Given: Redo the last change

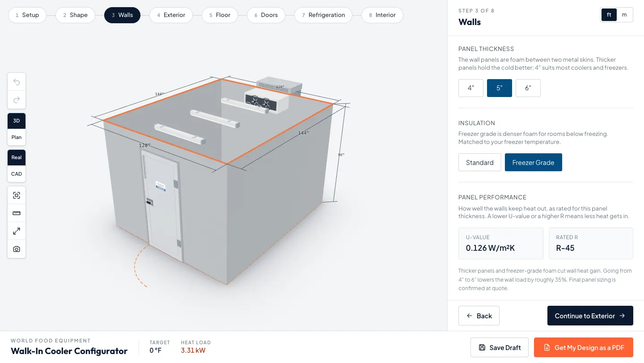Looking at the screenshot, I should point(17,100).
